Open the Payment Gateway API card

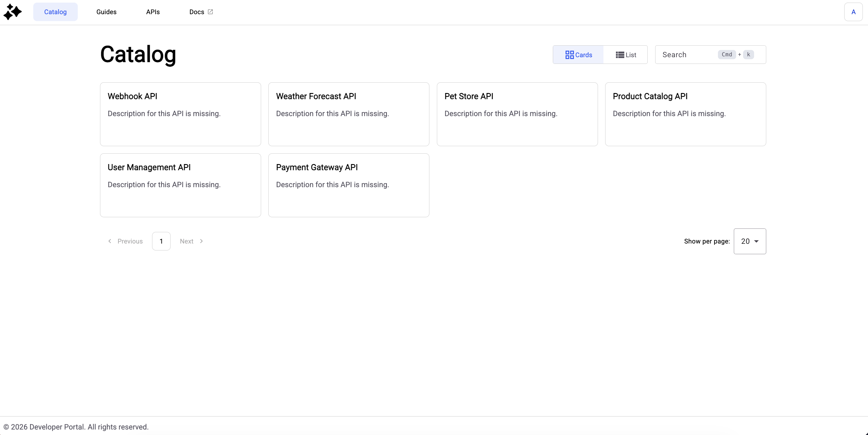348,185
